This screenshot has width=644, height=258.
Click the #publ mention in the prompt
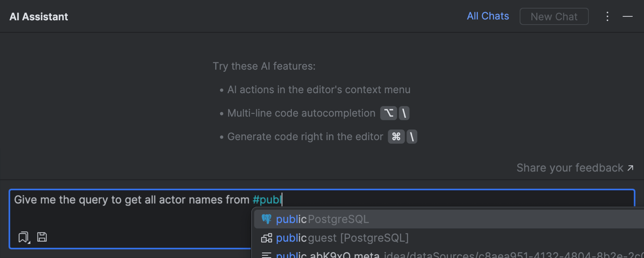[267, 200]
